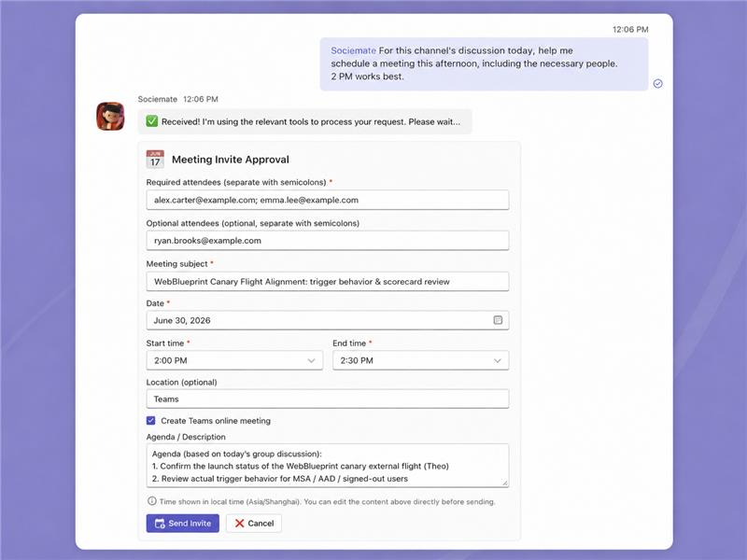
Task: Click the message delivered checkmark icon
Action: coord(658,84)
